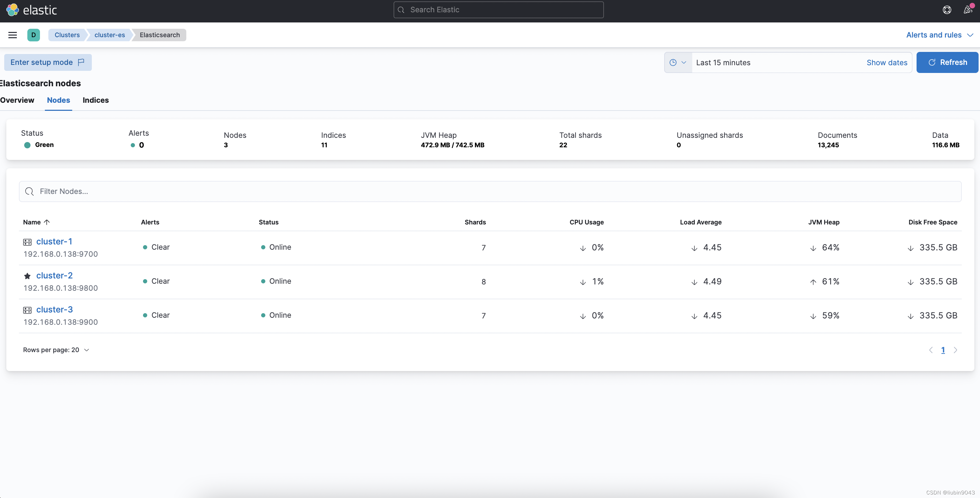
Task: Open the D space avatar
Action: pos(34,35)
